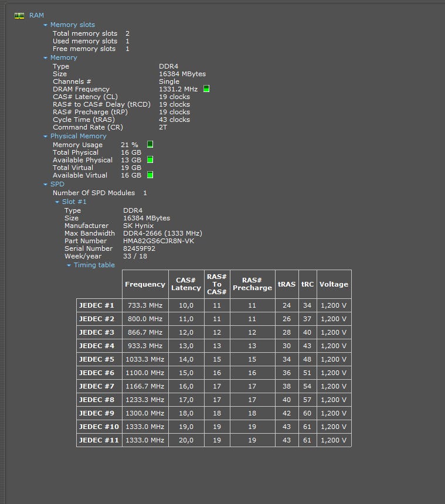Click the RAM chip icon at top
This screenshot has width=445, height=504.
[x=19, y=16]
